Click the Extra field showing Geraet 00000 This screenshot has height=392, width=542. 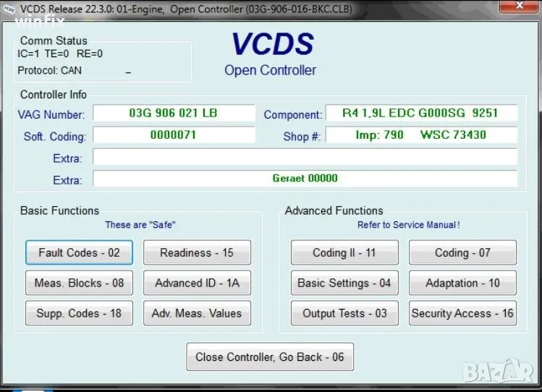[305, 179]
